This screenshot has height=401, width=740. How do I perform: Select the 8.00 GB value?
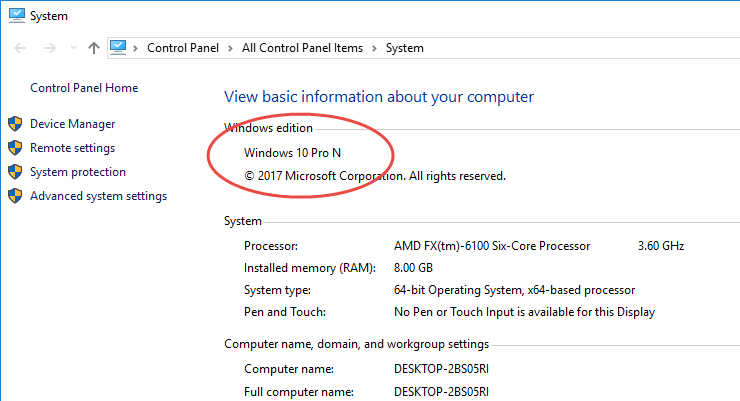coord(413,268)
